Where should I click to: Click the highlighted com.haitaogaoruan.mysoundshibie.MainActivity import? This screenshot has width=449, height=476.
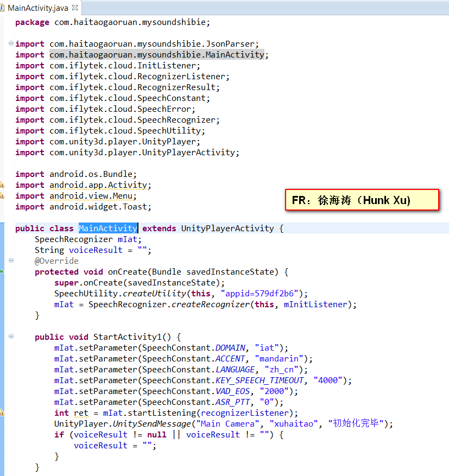point(157,55)
